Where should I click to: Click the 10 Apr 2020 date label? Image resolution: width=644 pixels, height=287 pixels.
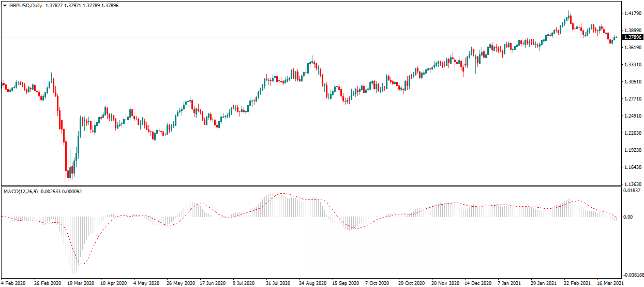(113, 283)
